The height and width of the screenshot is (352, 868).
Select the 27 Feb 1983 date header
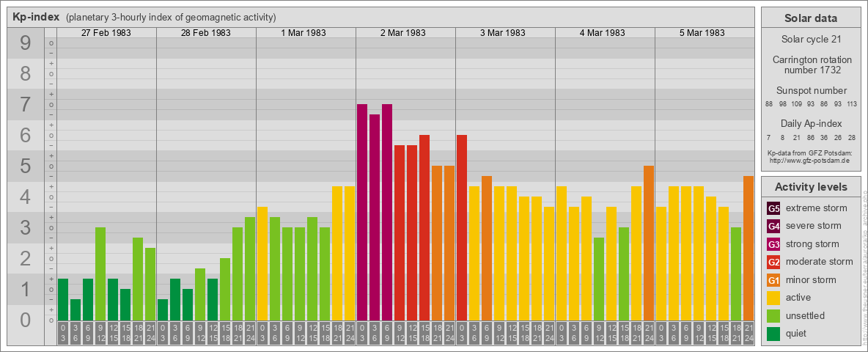[x=106, y=33]
